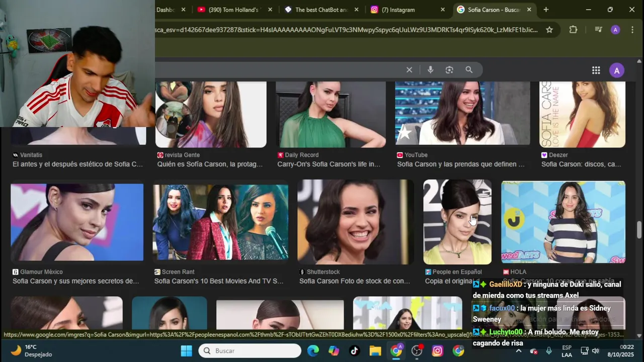The image size is (644, 362).
Task: Open the ESP LAA language switcher
Action: [567, 350]
